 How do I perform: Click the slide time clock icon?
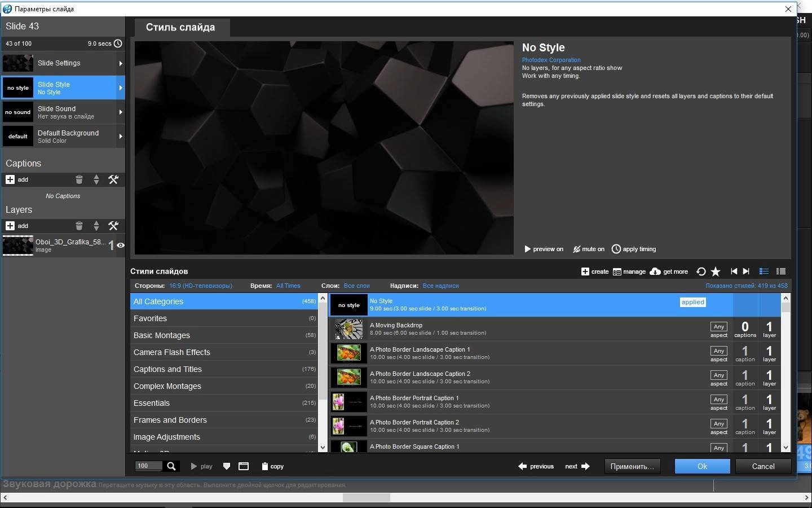[x=118, y=43]
